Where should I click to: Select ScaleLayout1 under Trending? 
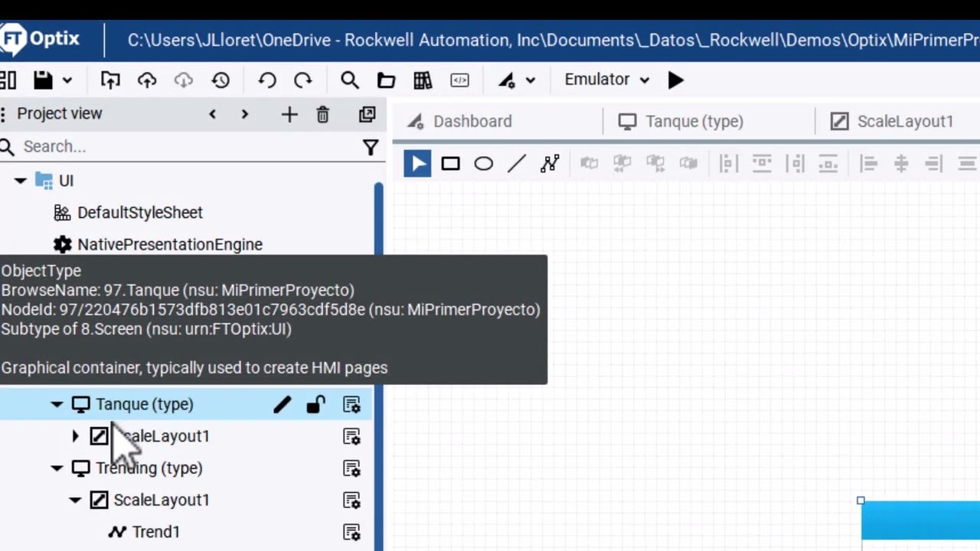161,500
